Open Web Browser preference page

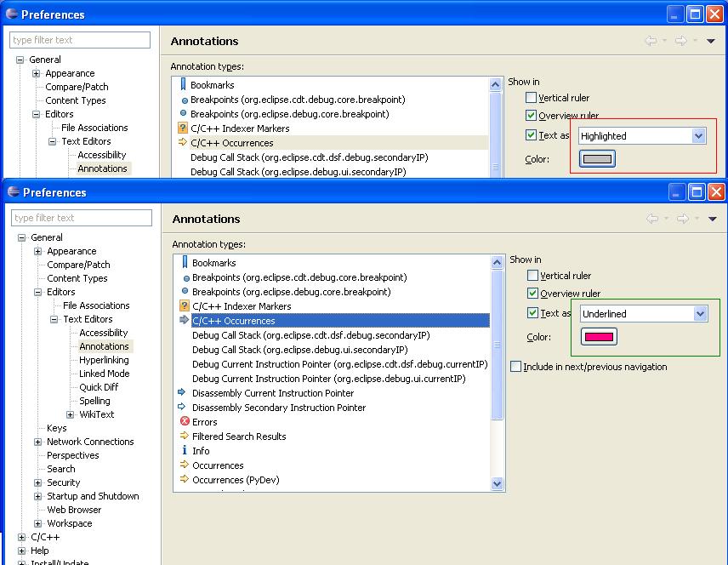click(x=74, y=509)
